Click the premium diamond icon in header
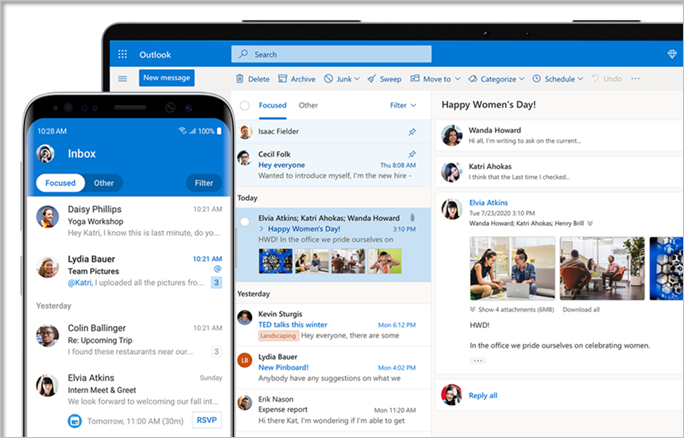The image size is (684, 438). pyautogui.click(x=671, y=54)
